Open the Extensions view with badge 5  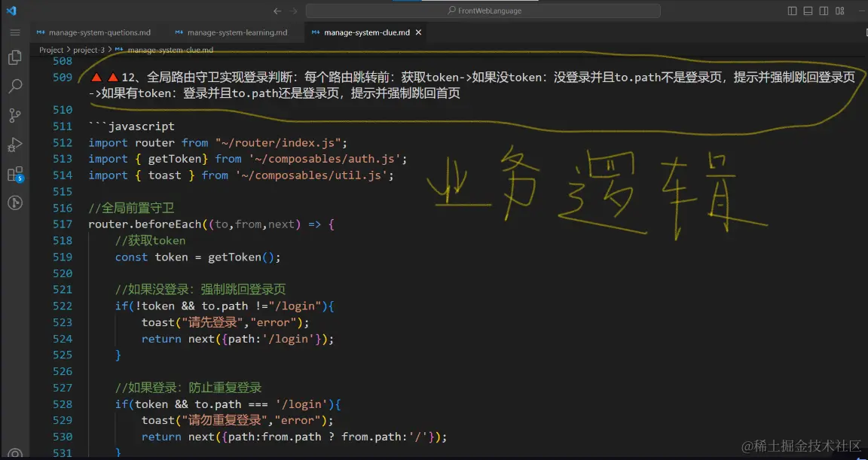[x=15, y=174]
